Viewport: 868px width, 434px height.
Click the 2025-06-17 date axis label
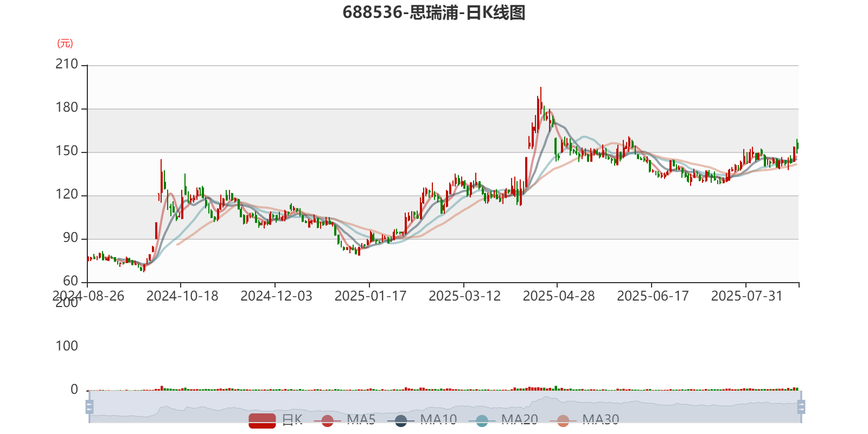tap(653, 296)
